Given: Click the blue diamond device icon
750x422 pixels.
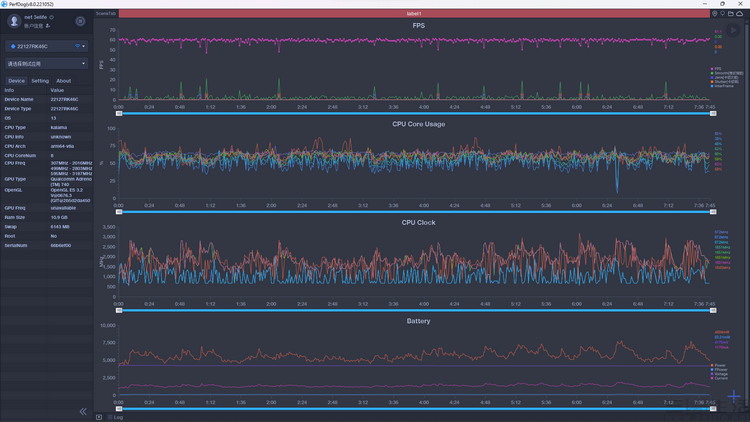Looking at the screenshot, I should [13, 46].
